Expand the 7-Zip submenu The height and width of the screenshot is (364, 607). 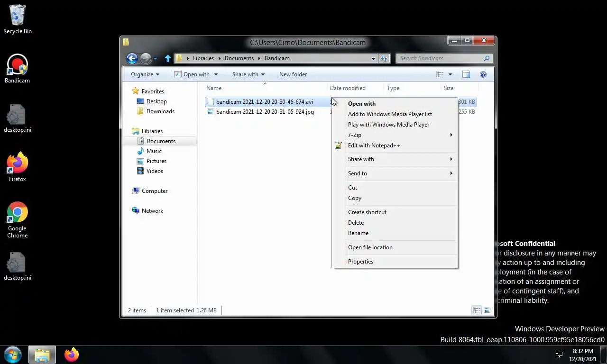395,135
